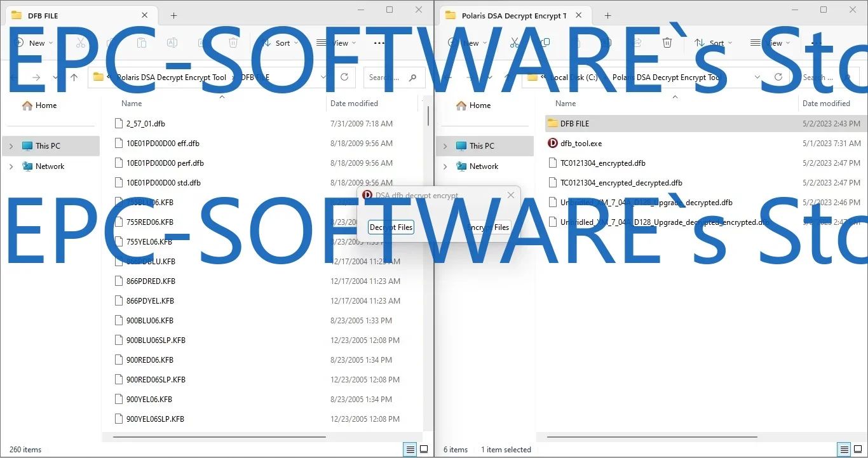
Task: Select the DFB FILE tab
Action: coord(81,16)
